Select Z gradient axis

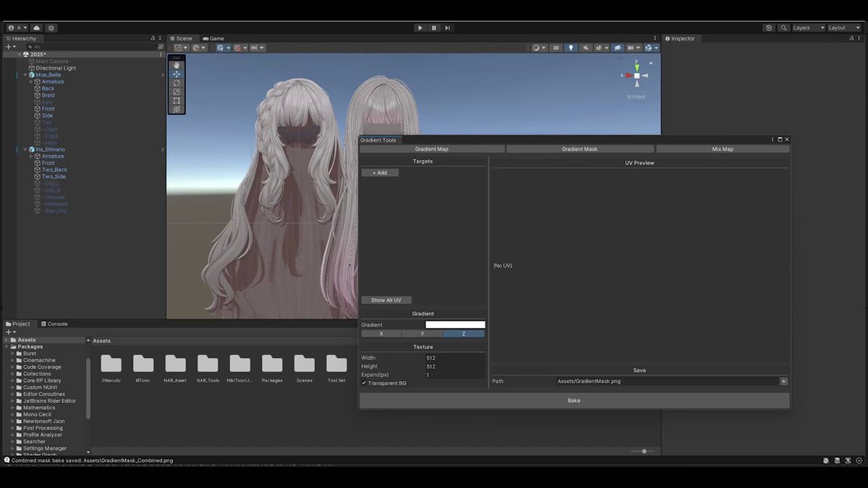click(x=464, y=333)
